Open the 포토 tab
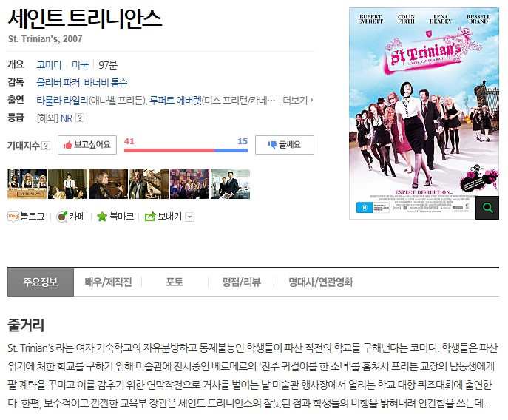Viewport: 508px width, 420px height. point(175,282)
